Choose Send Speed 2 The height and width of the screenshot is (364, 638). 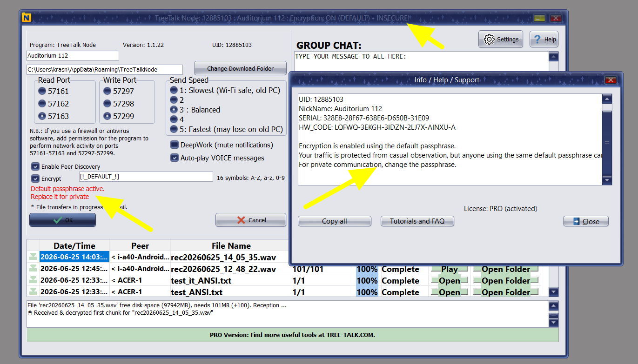click(174, 100)
